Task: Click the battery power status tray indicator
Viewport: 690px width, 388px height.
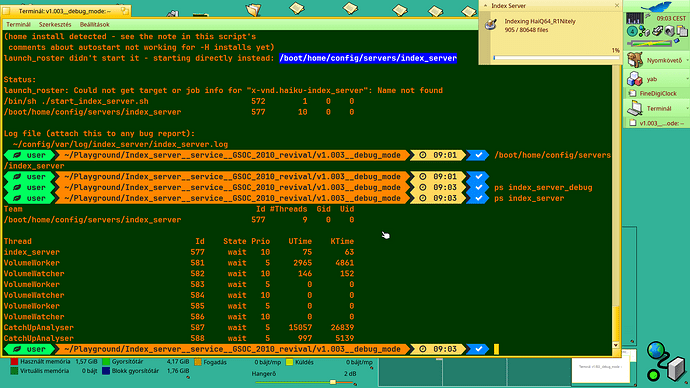Action: pos(650,43)
